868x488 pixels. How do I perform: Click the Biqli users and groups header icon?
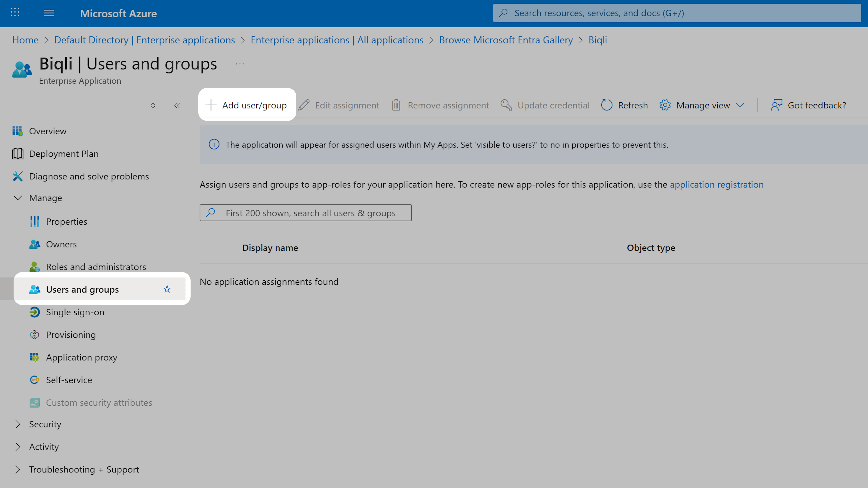[22, 69]
